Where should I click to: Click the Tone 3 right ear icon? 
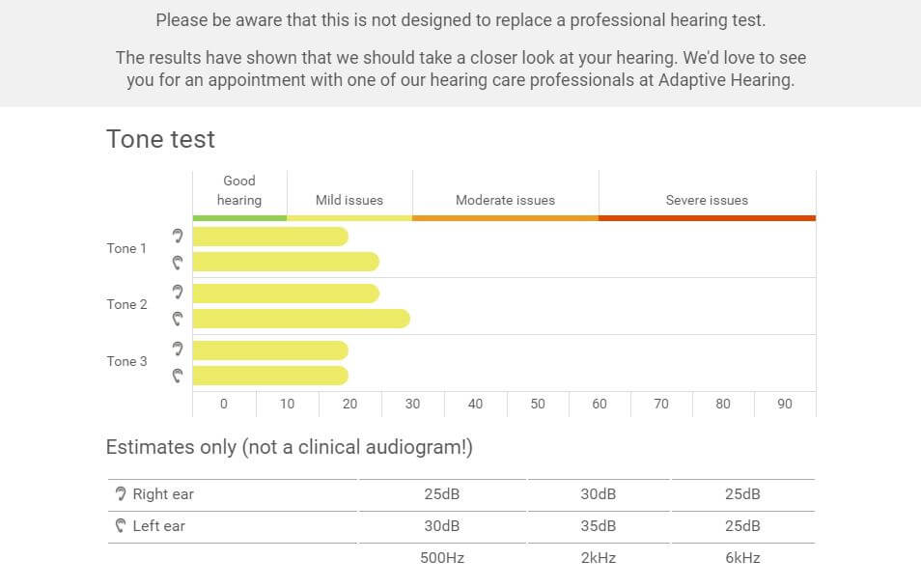tap(178, 349)
